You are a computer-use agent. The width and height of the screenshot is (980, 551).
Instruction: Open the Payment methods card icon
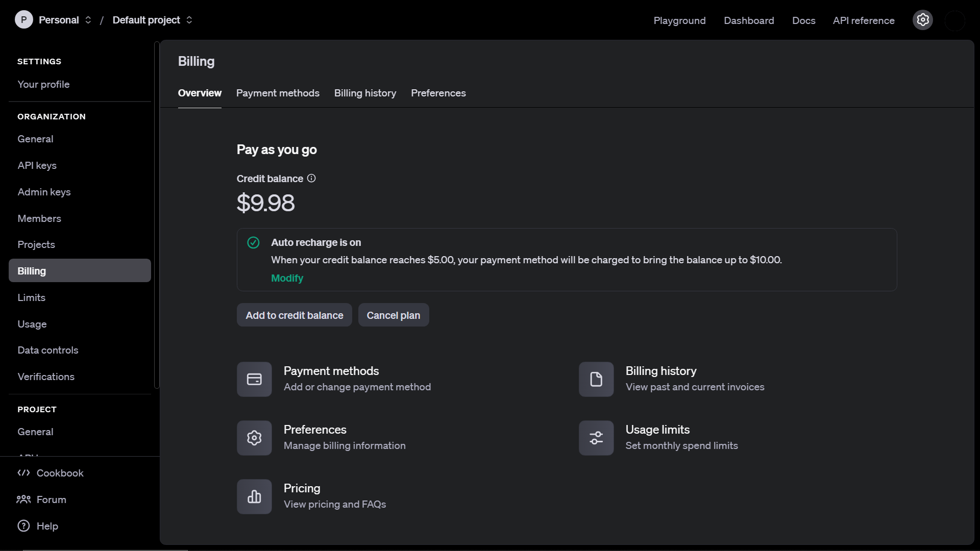click(254, 379)
